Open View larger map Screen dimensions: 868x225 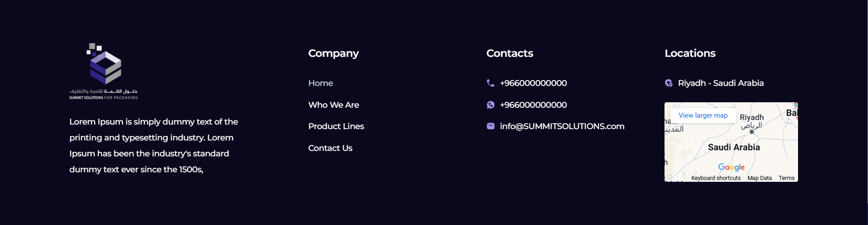coord(703,115)
